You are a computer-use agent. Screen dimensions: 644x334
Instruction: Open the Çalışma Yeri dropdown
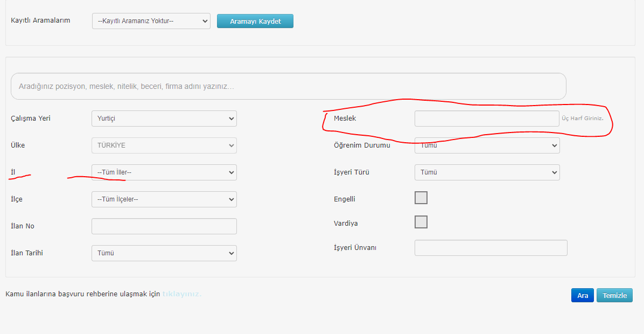(164, 119)
